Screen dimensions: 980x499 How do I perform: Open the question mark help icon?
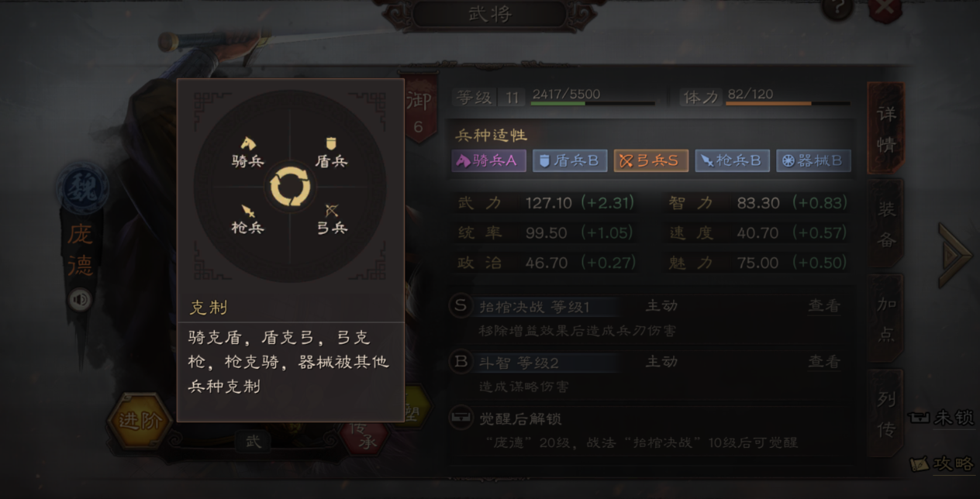point(837,9)
